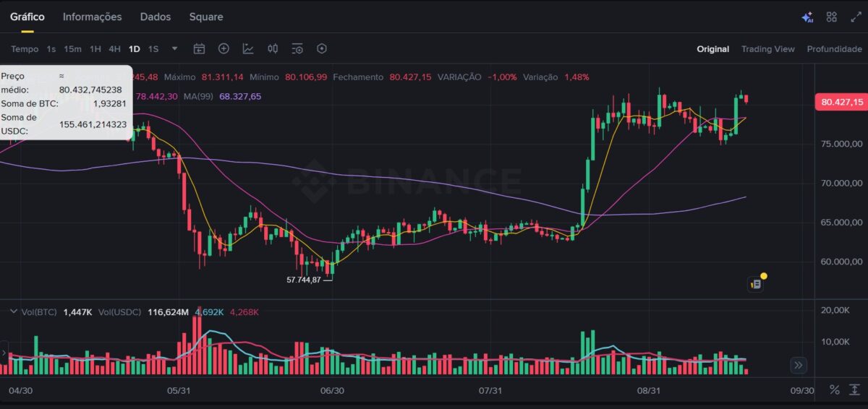The height and width of the screenshot is (409, 868).
Task: Open the Square tab
Action: click(206, 17)
